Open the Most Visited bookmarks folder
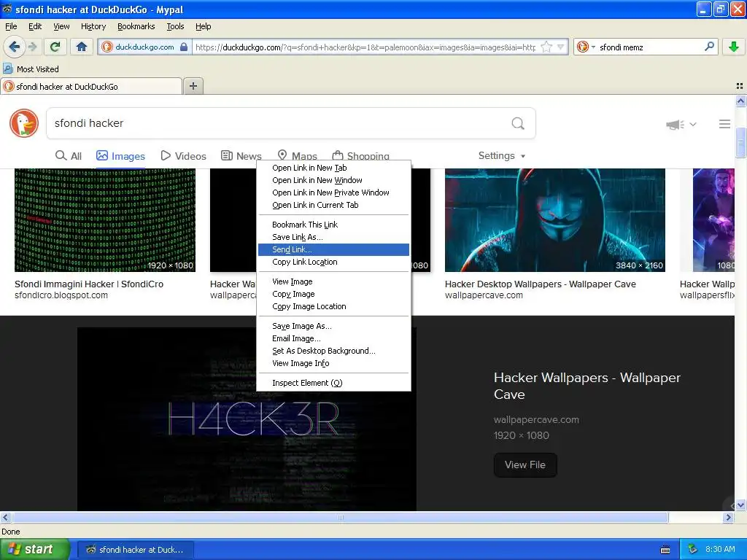 (31, 69)
